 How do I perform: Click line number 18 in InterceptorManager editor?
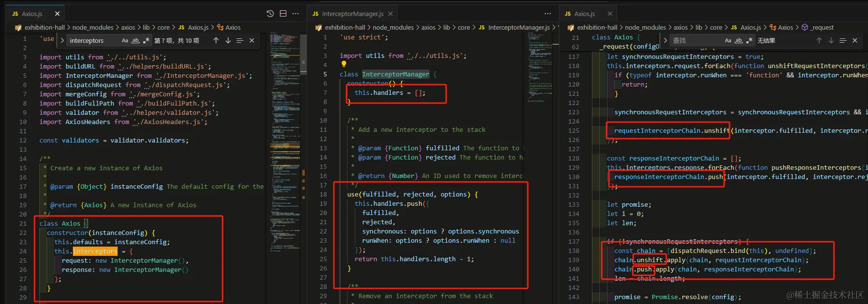pos(323,194)
